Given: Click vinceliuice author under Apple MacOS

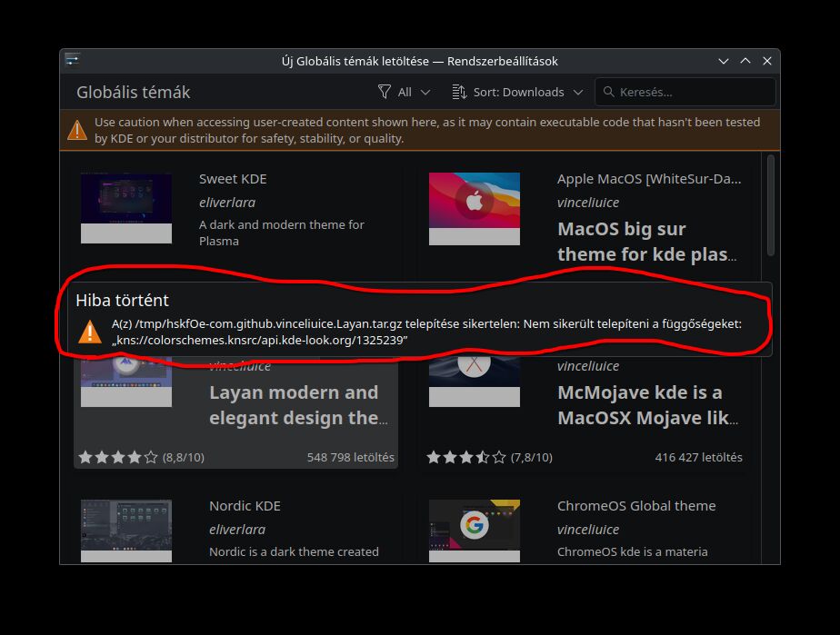Looking at the screenshot, I should (x=588, y=203).
